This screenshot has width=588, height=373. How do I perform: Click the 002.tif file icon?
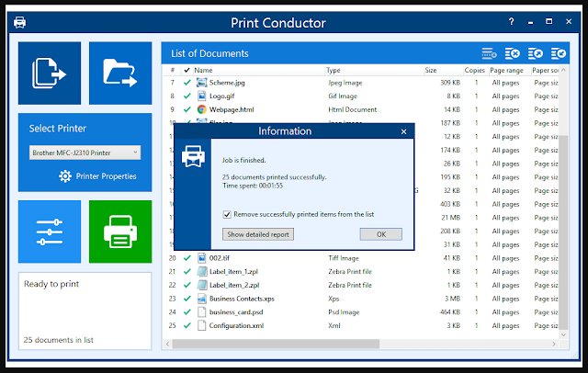click(x=202, y=258)
